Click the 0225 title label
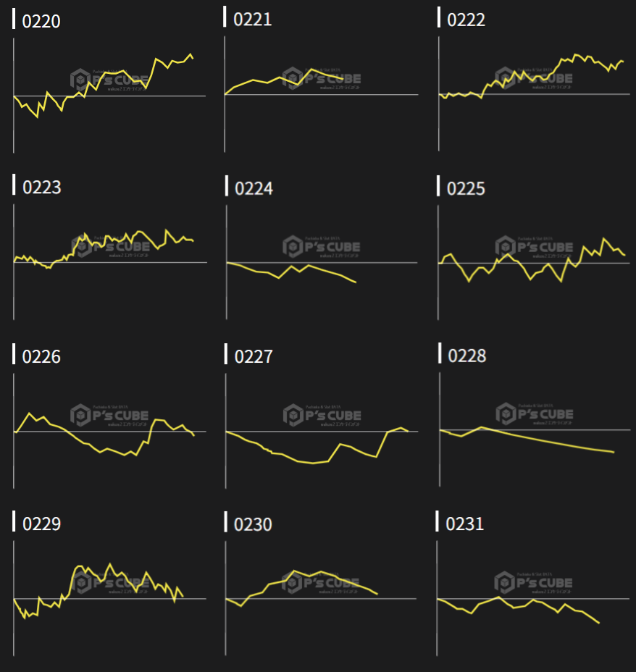636x672 pixels. coord(466,188)
